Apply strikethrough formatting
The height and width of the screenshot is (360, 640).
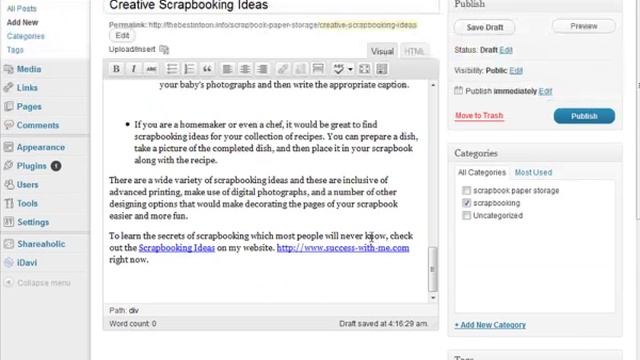tap(151, 69)
